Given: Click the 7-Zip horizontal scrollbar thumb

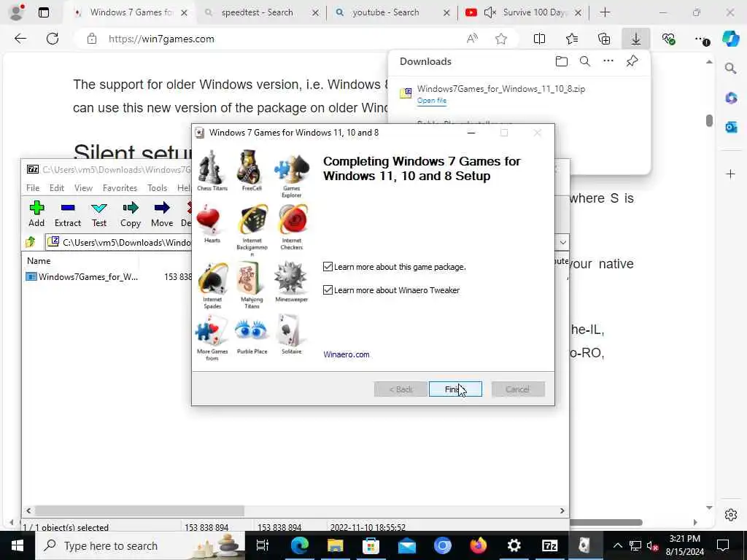Looking at the screenshot, I should [x=139, y=510].
